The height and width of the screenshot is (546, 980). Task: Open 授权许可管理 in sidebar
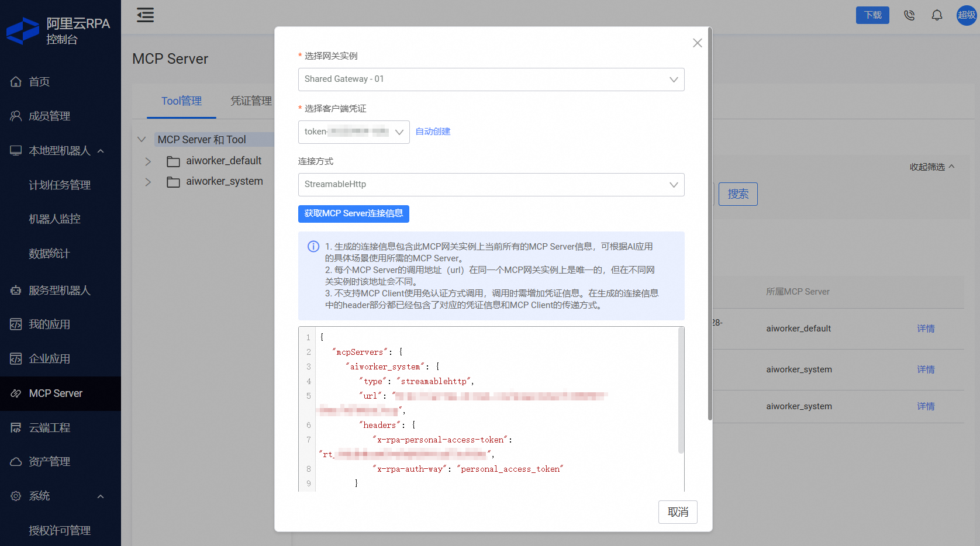pyautogui.click(x=60, y=531)
